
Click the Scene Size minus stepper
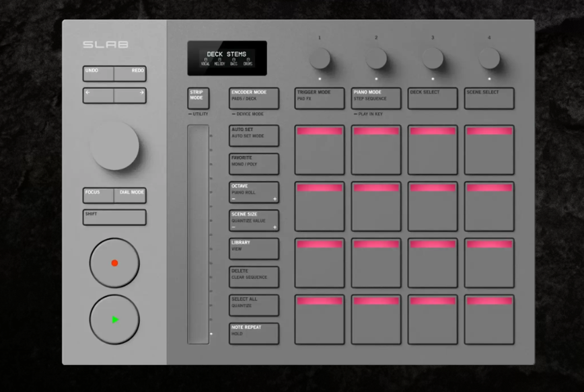[233, 227]
